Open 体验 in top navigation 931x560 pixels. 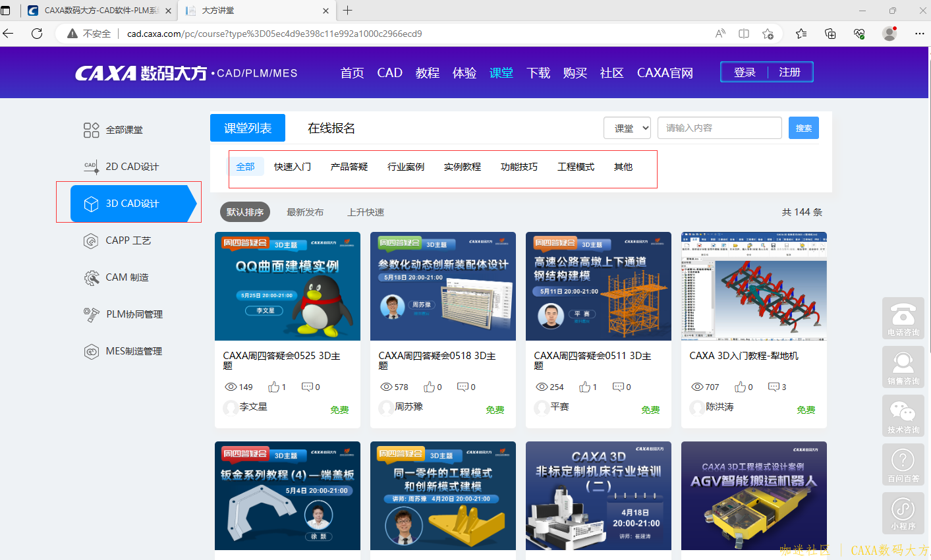465,72
